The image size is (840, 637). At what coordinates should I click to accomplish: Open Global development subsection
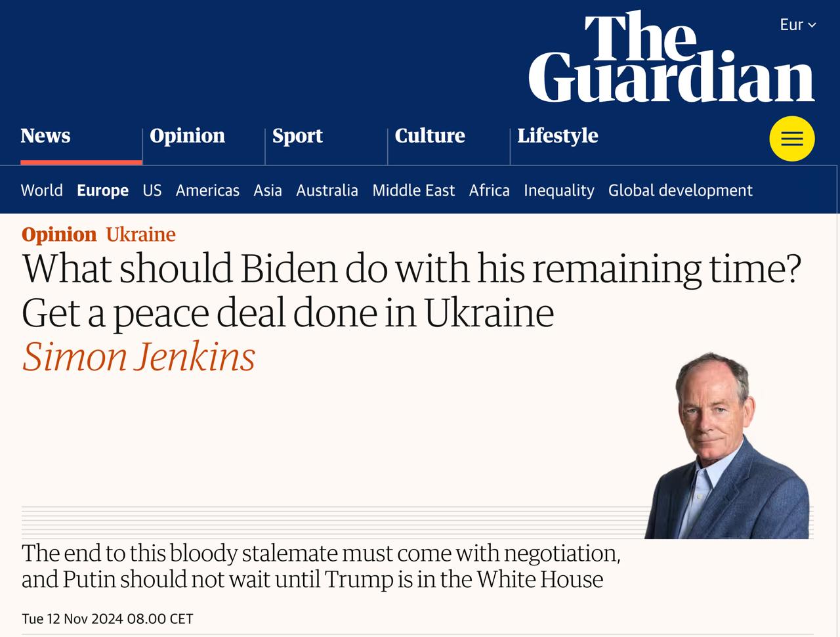click(680, 190)
